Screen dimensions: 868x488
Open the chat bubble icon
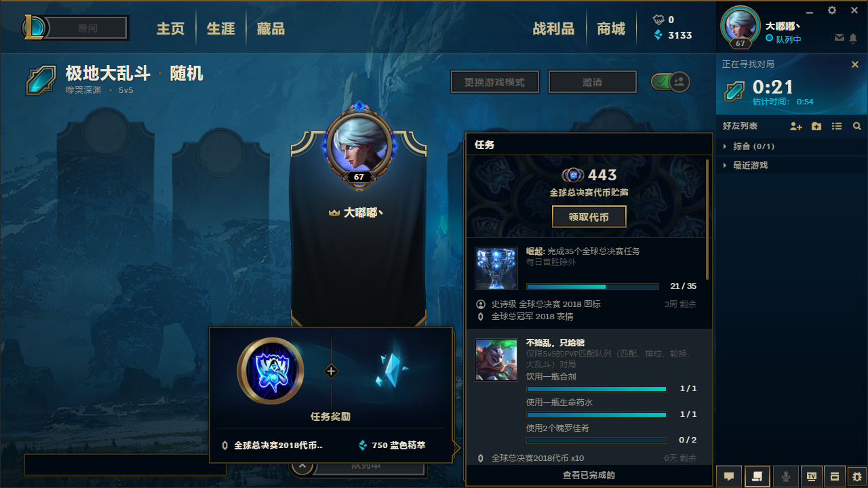(729, 476)
